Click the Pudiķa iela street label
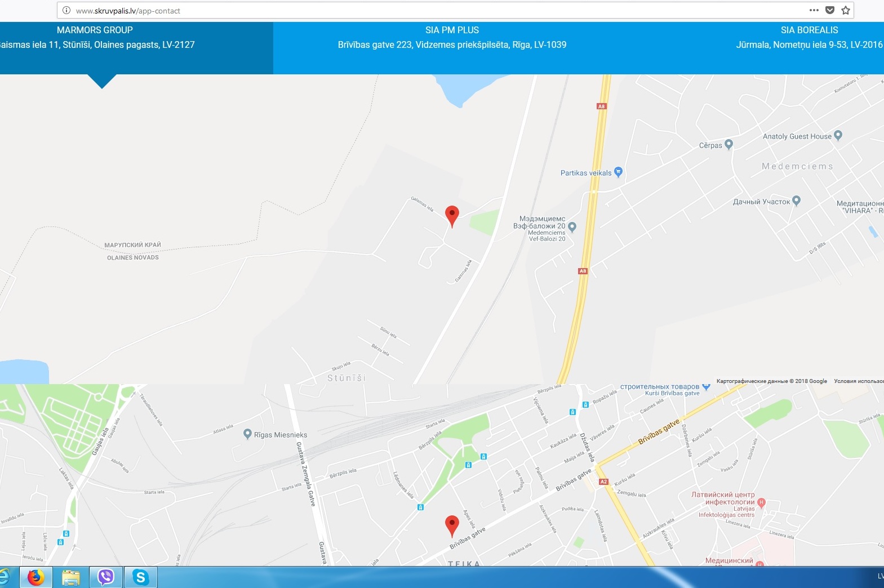The width and height of the screenshot is (884, 588). [x=572, y=509]
